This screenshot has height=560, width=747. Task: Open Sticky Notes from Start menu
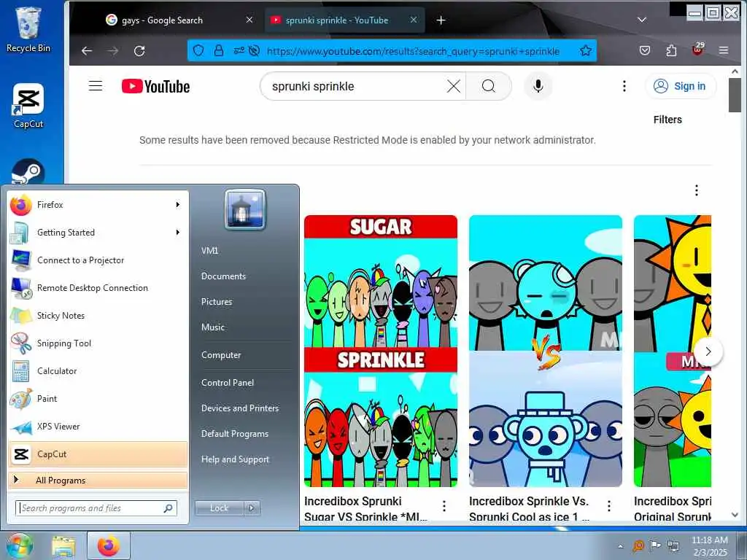pyautogui.click(x=98, y=316)
